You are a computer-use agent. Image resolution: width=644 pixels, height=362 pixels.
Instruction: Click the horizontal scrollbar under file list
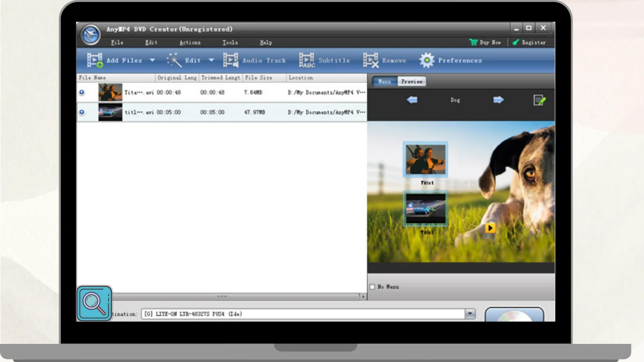(221, 297)
